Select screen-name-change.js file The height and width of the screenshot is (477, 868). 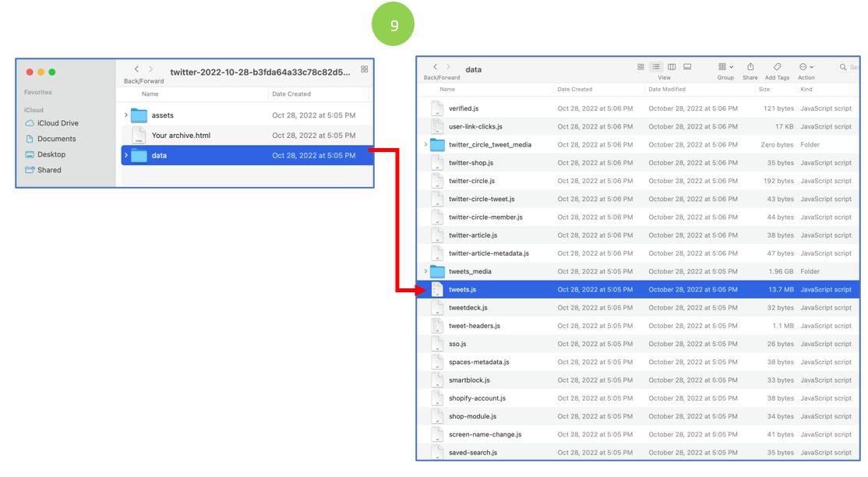[638, 434]
